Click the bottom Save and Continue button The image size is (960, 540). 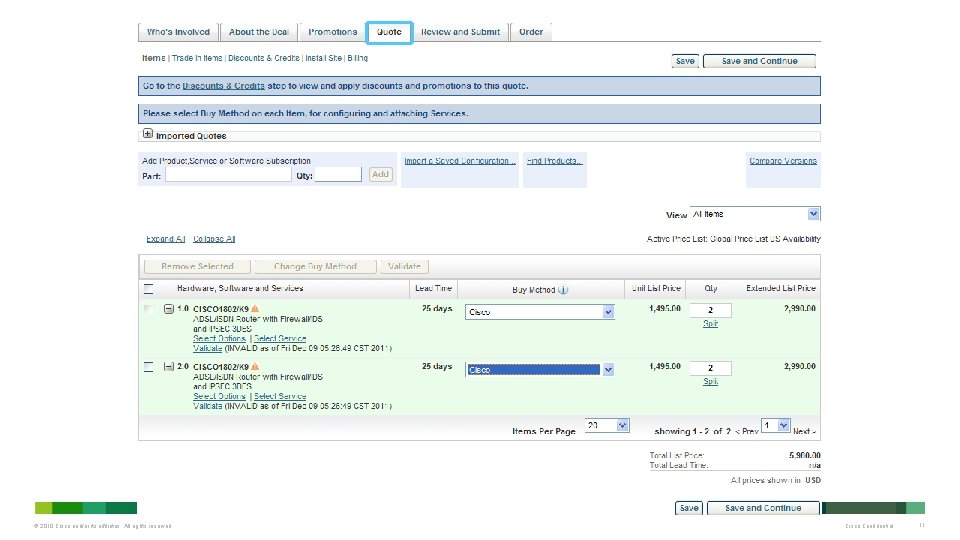(x=763, y=508)
